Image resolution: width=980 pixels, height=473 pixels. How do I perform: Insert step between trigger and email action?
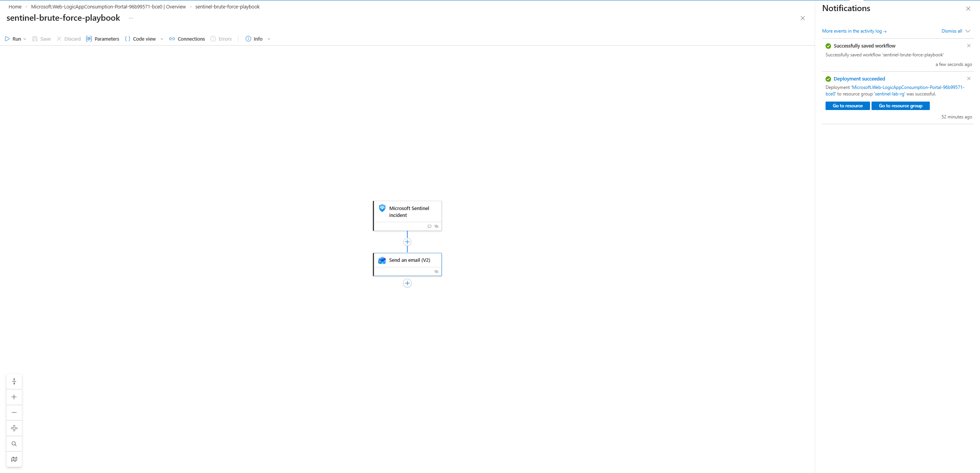coord(407,242)
